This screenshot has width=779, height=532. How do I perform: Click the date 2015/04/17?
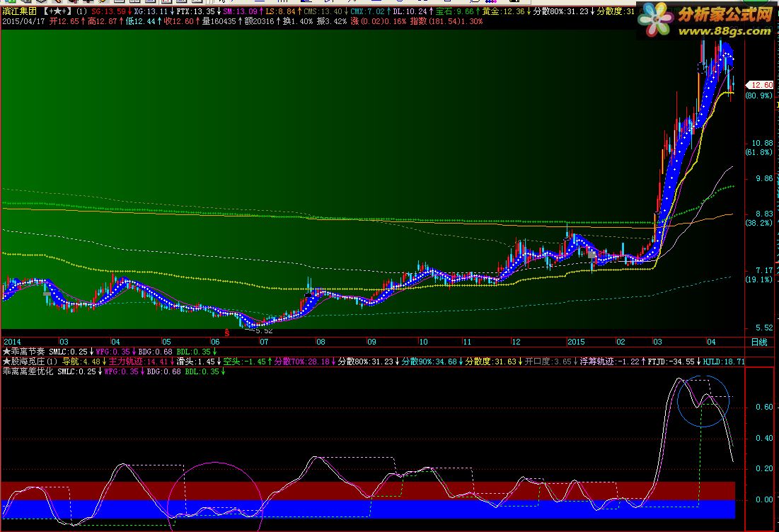click(23, 21)
